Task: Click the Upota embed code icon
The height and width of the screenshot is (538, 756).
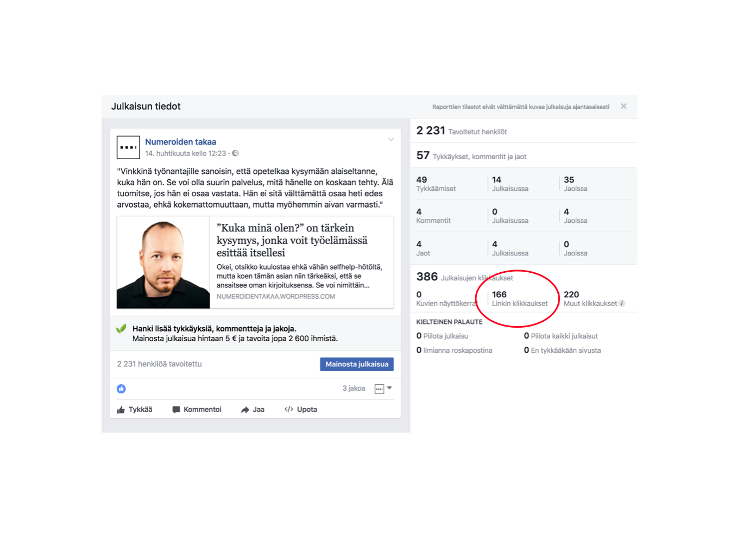Action: [289, 409]
